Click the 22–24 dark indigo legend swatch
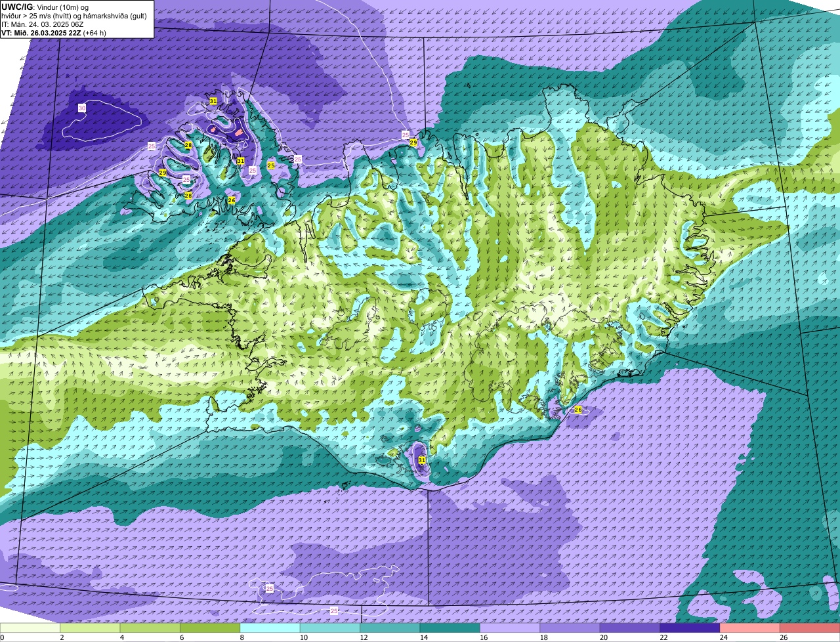This screenshot has width=840, height=642. click(690, 628)
